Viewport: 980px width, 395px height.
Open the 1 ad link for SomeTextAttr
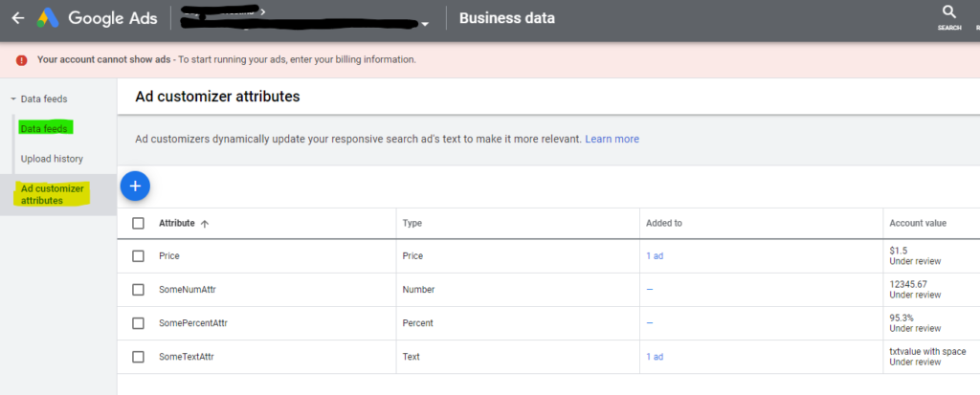[x=655, y=357]
